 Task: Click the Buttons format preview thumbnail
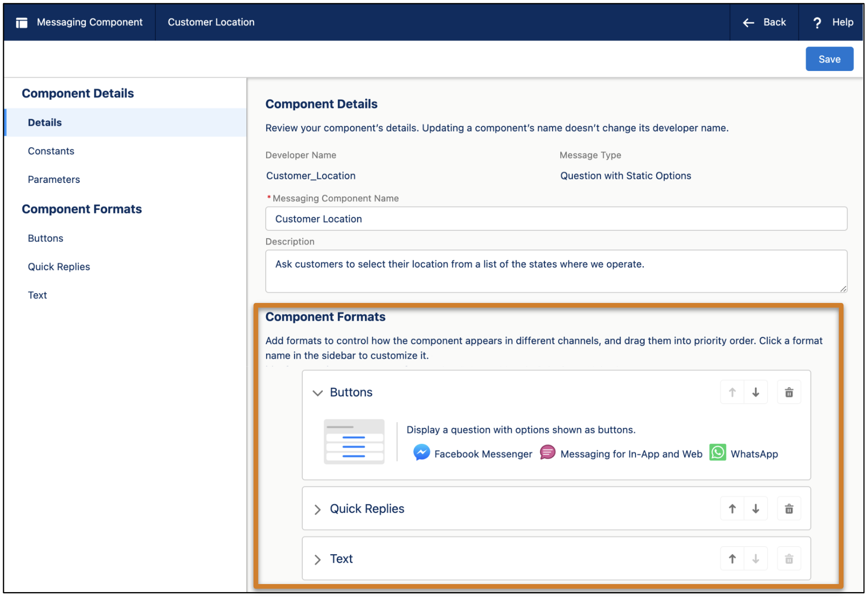click(354, 441)
